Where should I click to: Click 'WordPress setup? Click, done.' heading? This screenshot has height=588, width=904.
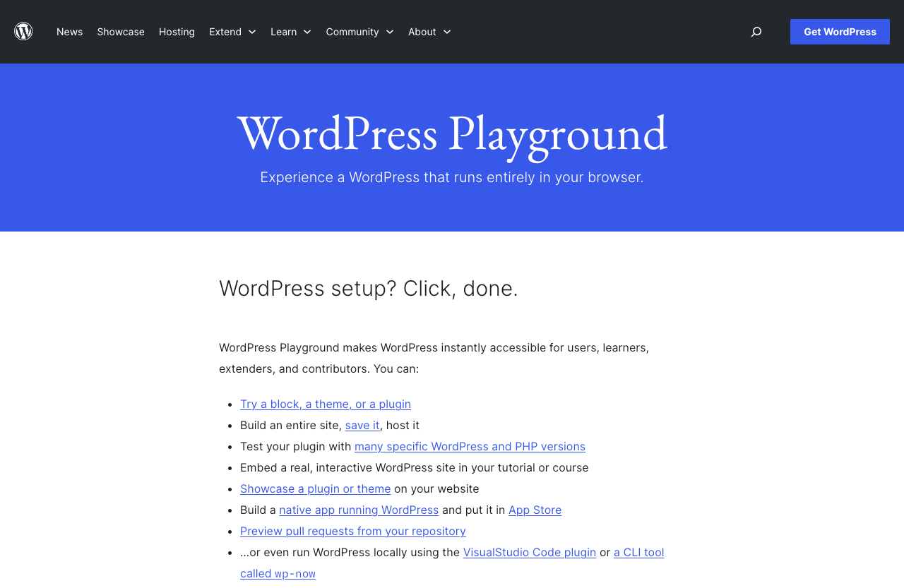(369, 288)
